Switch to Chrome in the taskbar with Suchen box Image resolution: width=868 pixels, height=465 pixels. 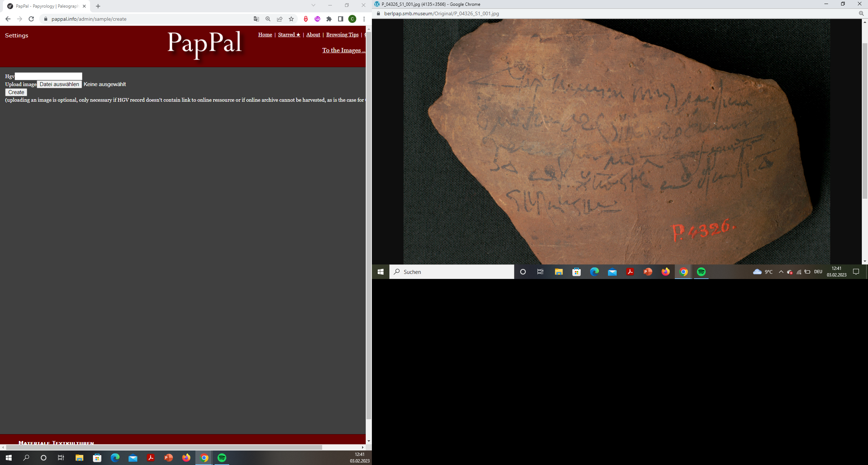point(684,272)
